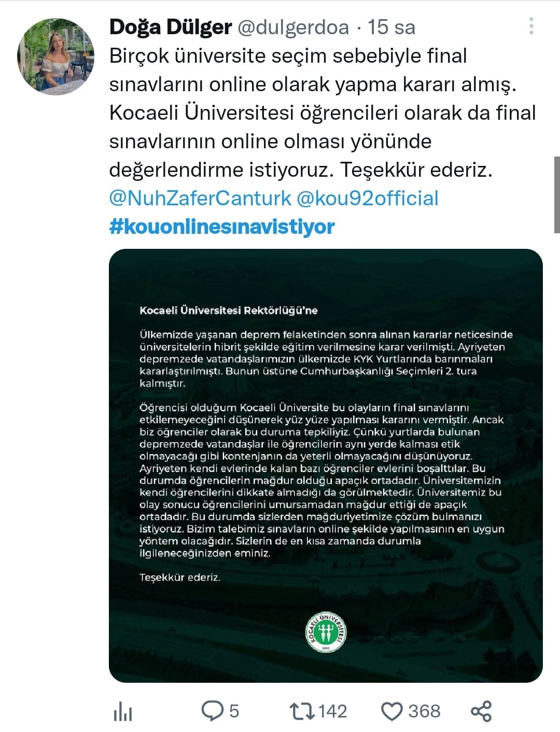The image size is (560, 732).
Task: Like the tweet with the heart icon
Action: coord(392,711)
